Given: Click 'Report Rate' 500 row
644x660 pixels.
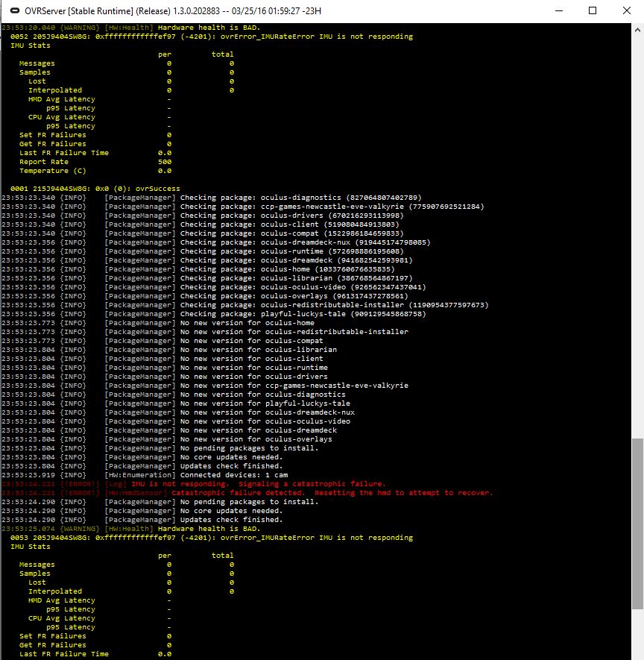Looking at the screenshot, I should click(95, 162).
